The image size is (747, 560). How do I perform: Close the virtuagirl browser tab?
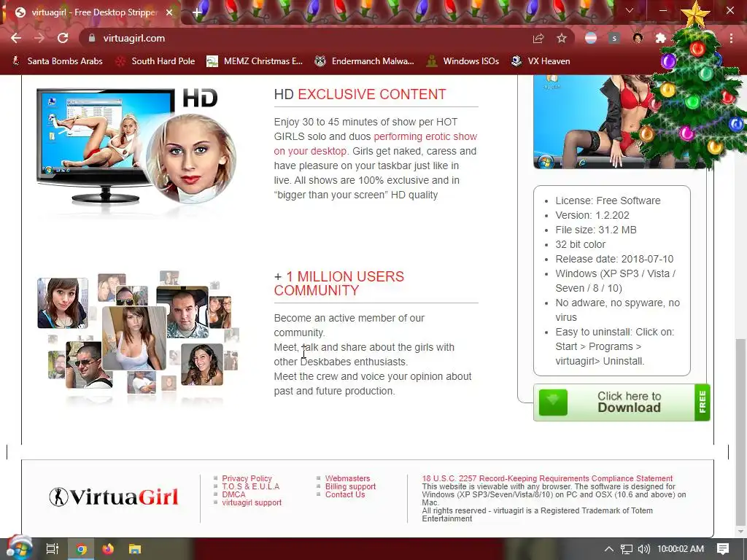(169, 12)
